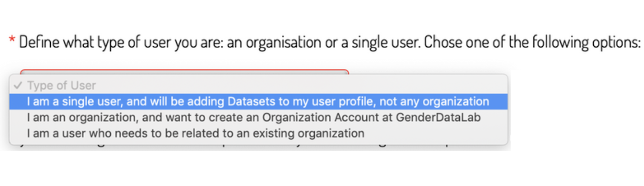Click the 'Chose one of the following options' text

pyautogui.click(x=531, y=42)
